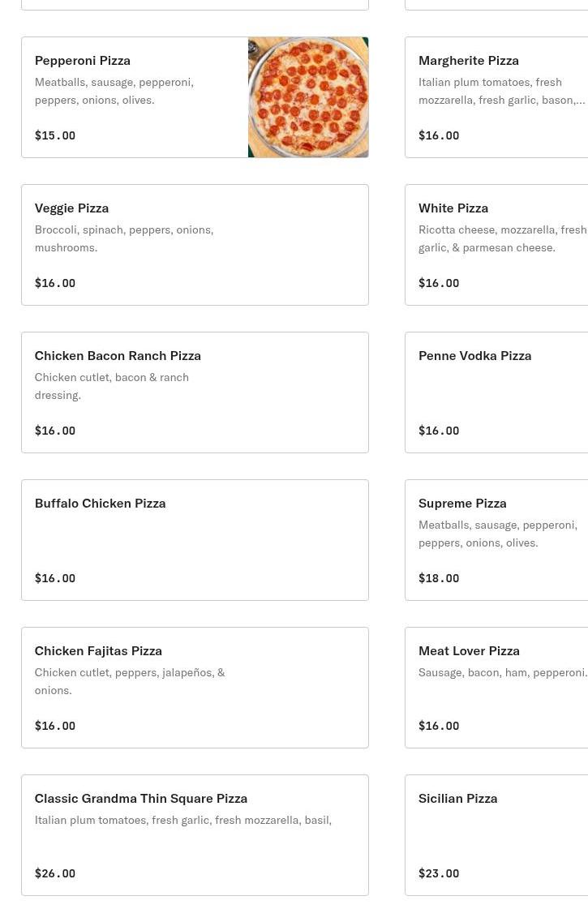Screen dimensions: 588x922
Task: Click the Pepperoni Pizza photo thumbnail
Action: pyautogui.click(x=308, y=97)
